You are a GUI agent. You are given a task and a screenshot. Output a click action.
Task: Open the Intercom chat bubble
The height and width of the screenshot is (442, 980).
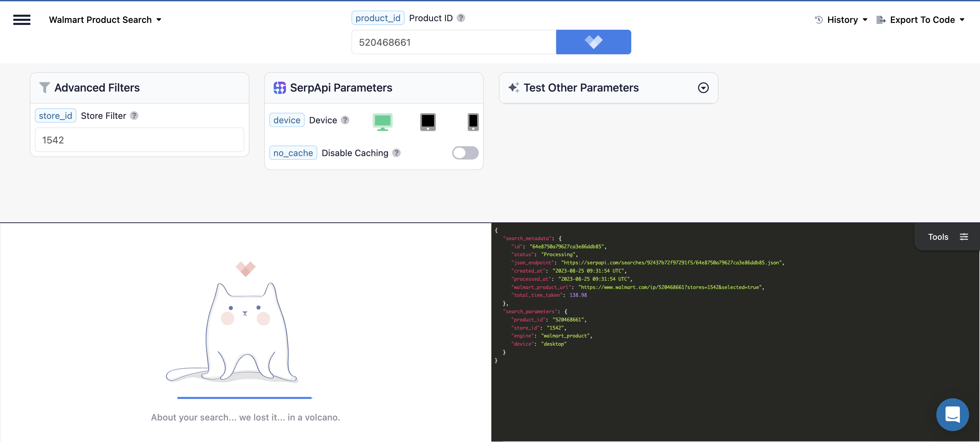tap(952, 415)
